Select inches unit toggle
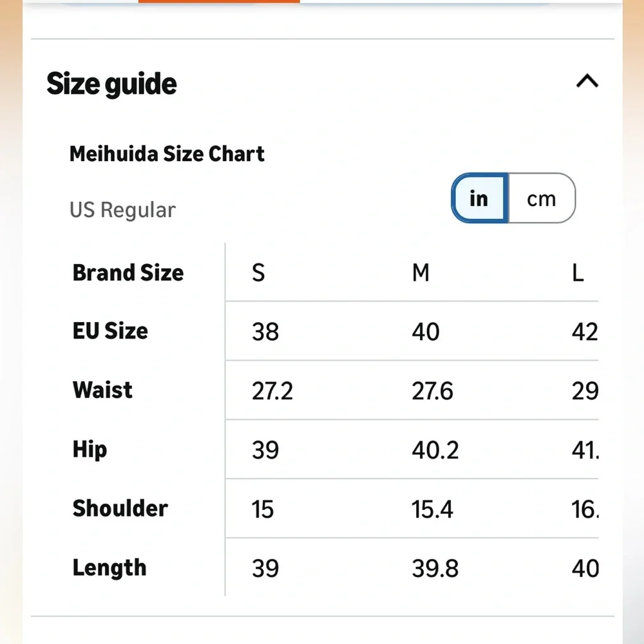 480,198
